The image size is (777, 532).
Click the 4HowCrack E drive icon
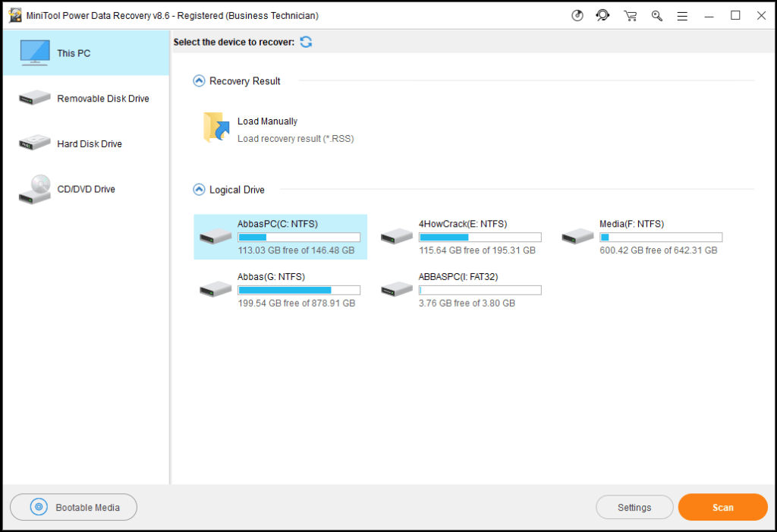tap(396, 236)
